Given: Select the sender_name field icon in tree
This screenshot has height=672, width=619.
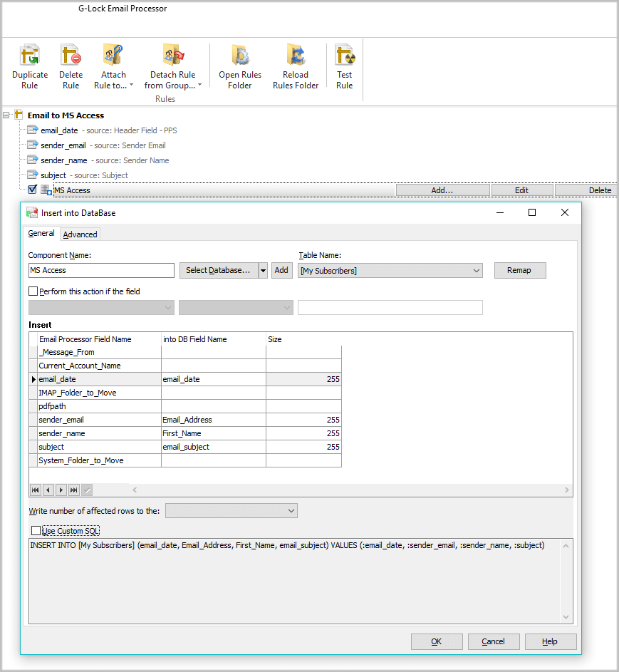Looking at the screenshot, I should (33, 160).
